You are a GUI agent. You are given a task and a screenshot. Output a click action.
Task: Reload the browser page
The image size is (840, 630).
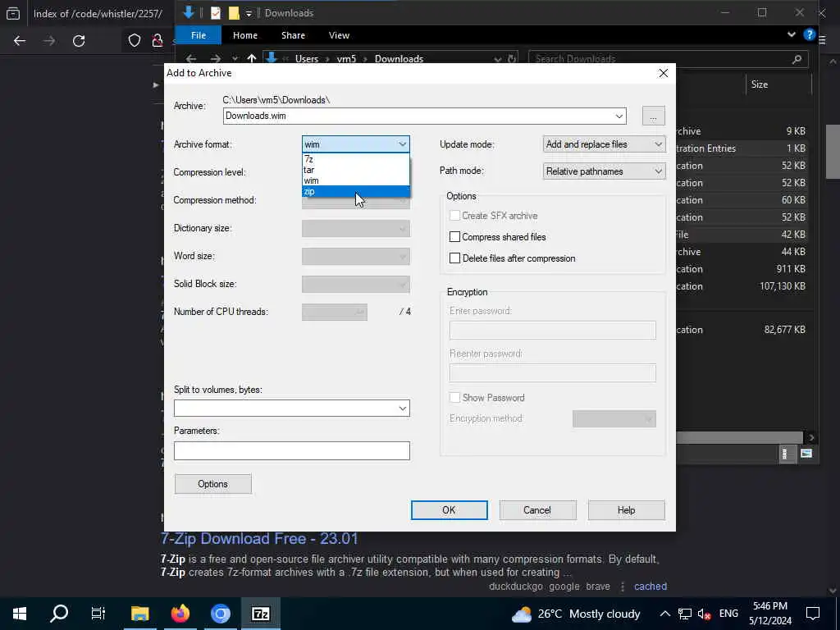click(79, 41)
